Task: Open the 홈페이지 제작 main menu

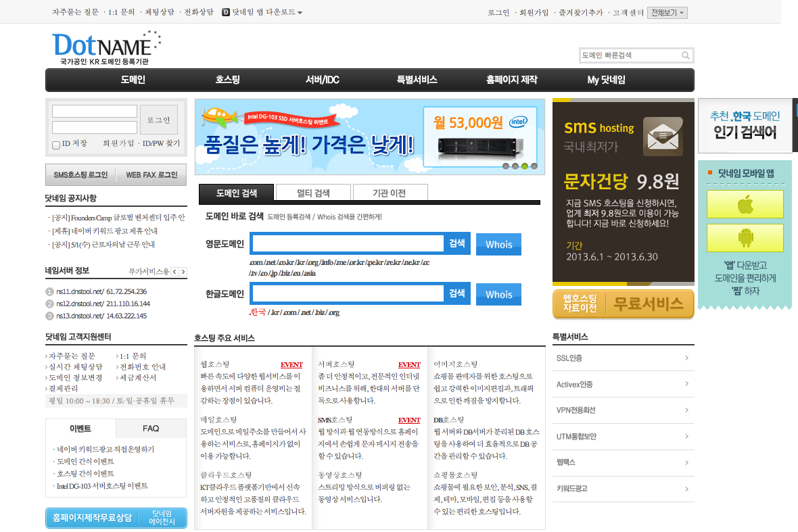Action: coord(511,80)
